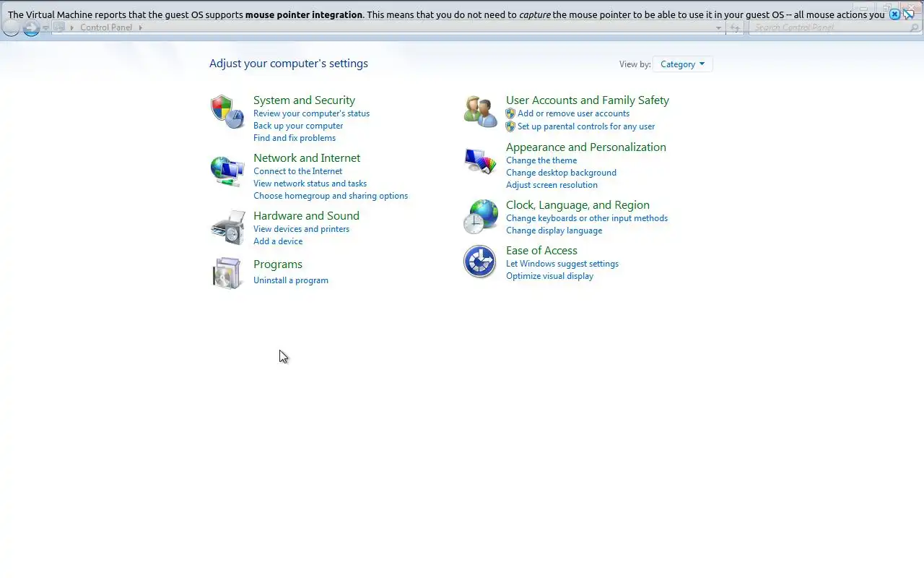The height and width of the screenshot is (578, 924).
Task: Select Add a device
Action: tap(278, 241)
